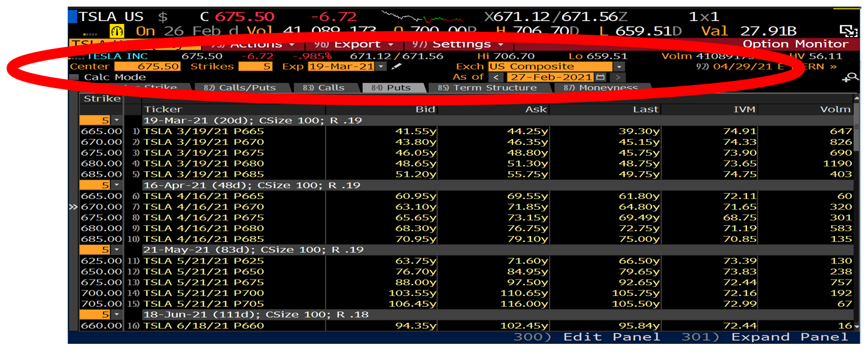Screen dimensions: 868x354
Task: Open the 04/29/21 ERN earnings link
Action: point(766,66)
